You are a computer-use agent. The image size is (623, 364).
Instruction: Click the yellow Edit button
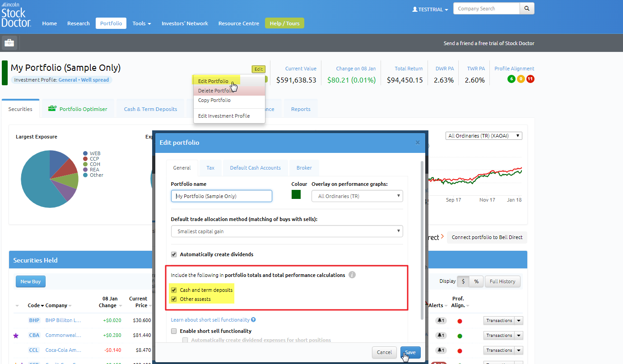click(x=259, y=69)
